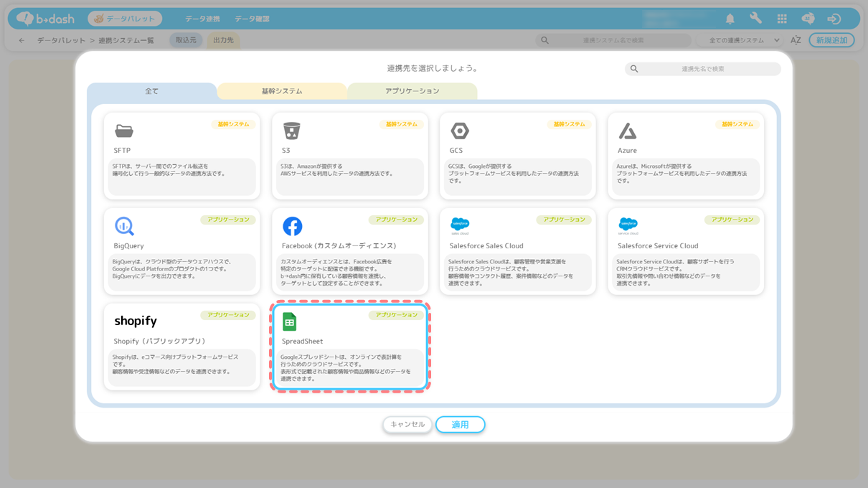
Task: Focus the 連携先名で検索 input
Action: click(x=703, y=69)
